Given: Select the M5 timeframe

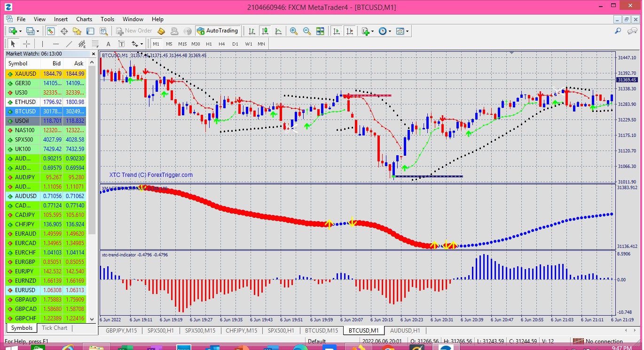Looking at the screenshot, I should (x=168, y=43).
